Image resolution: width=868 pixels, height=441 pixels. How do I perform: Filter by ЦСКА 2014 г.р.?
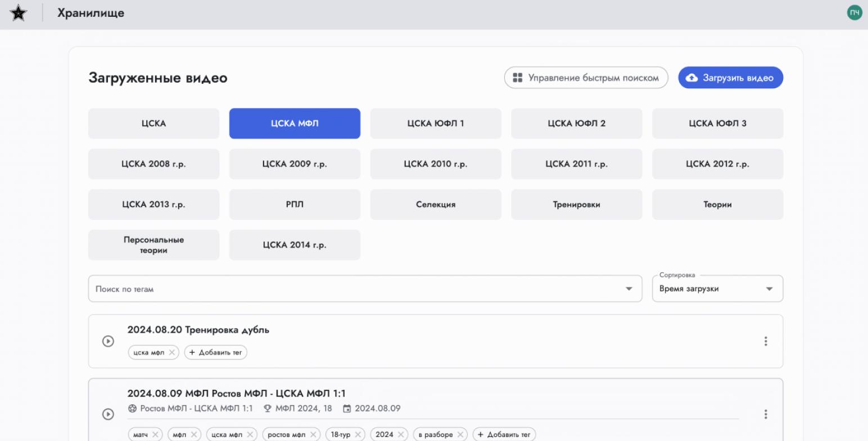[295, 245]
